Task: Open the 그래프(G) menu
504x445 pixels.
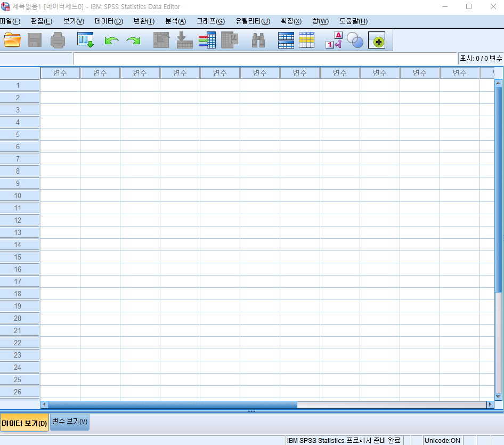Action: click(x=211, y=21)
